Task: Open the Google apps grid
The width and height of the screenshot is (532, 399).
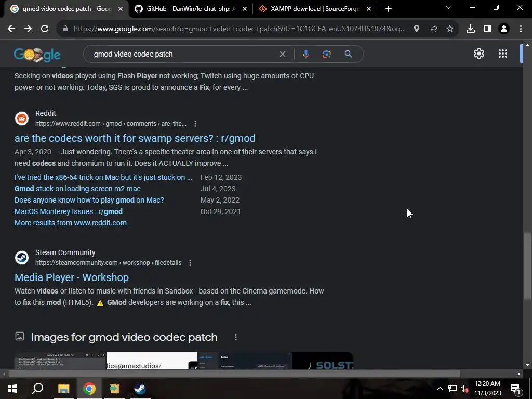Action: click(x=503, y=54)
